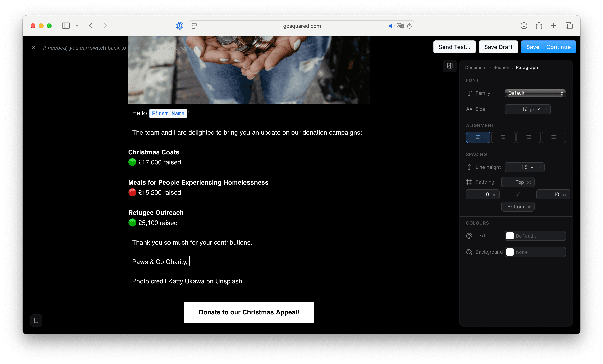The height and width of the screenshot is (364, 603).
Task: Open the Safari downloads icon
Action: 524,26
